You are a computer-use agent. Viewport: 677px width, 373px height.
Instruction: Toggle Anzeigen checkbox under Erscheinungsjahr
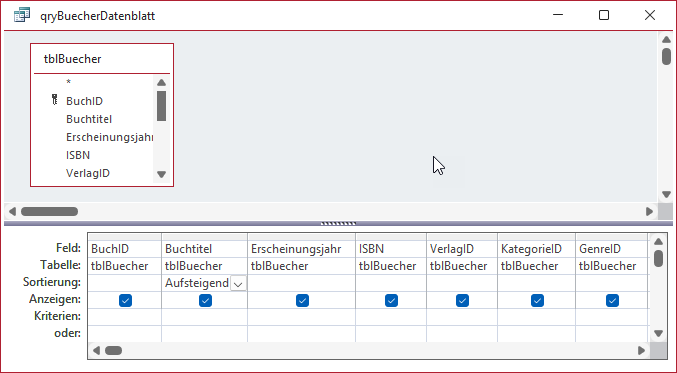click(x=302, y=300)
